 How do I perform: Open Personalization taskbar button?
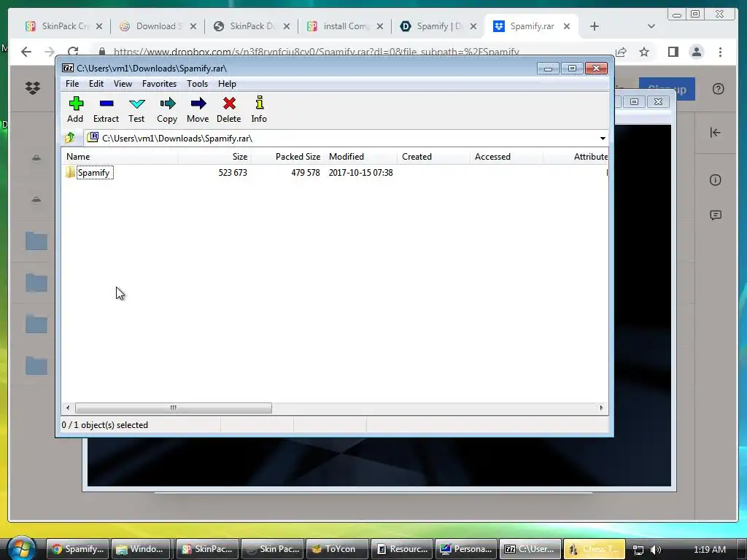[x=466, y=549]
